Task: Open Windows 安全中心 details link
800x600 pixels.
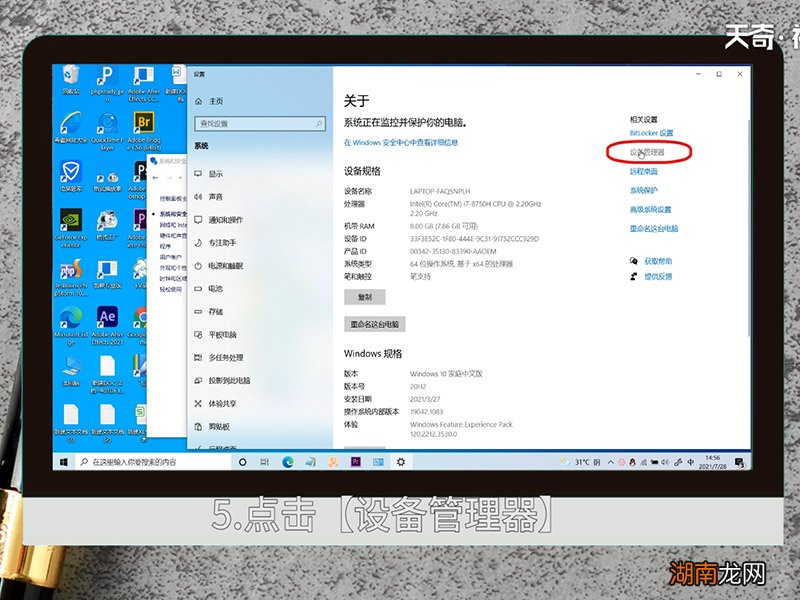Action: point(401,143)
